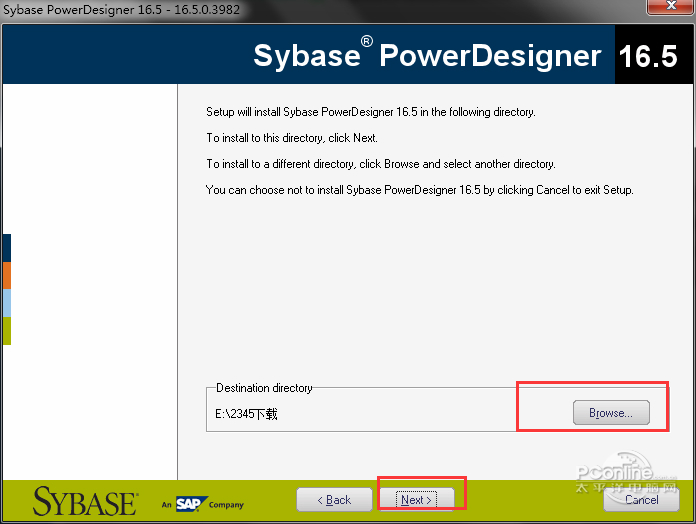The width and height of the screenshot is (696, 524).
Task: Close the installer window
Action: 671,6
